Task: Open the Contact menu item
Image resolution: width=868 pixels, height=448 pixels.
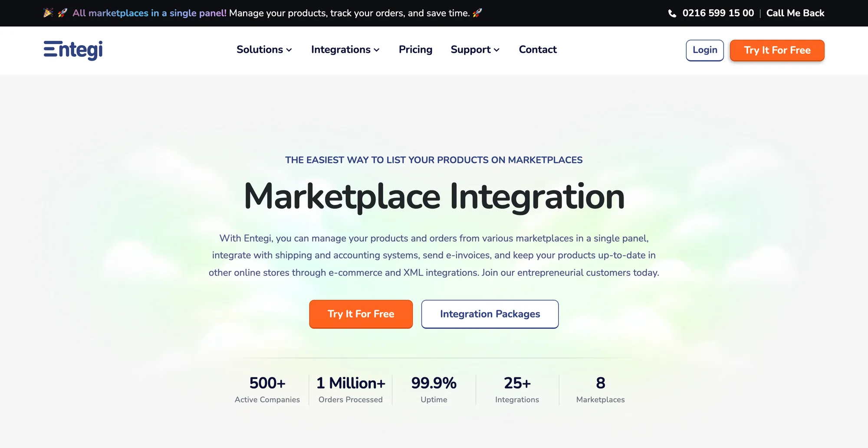Action: (538, 49)
